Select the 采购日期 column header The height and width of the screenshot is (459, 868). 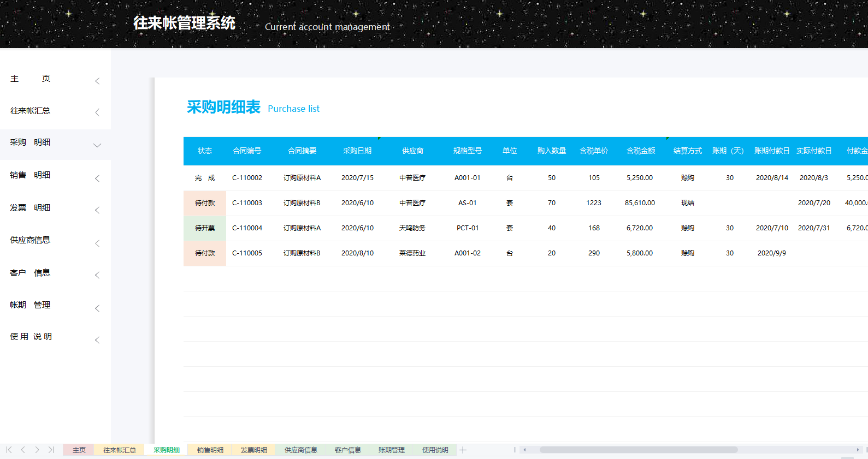357,151
